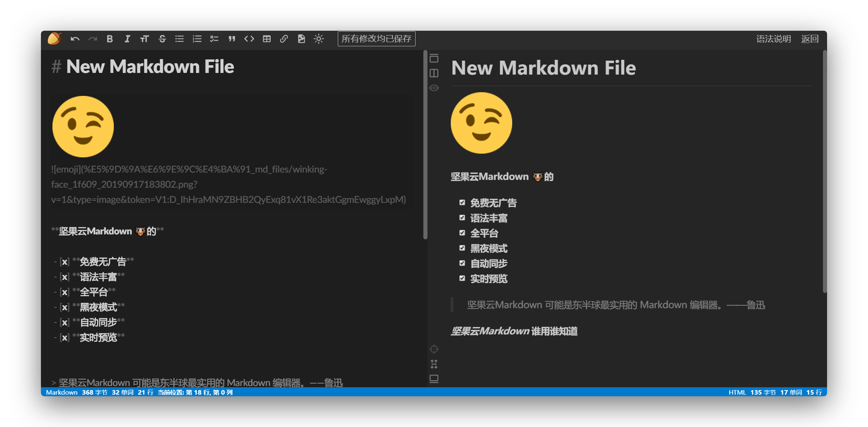Click the Markdown label in status bar
Screen dimensions: 868x427
pyautogui.click(x=61, y=392)
